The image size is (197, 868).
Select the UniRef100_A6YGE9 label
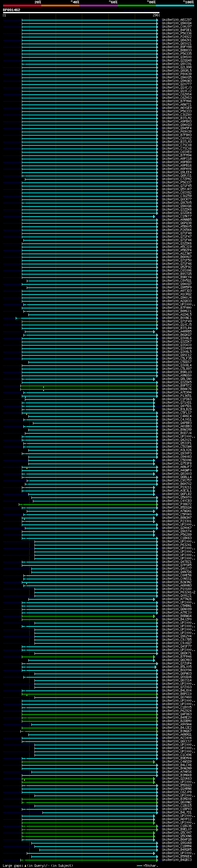(x=176, y=108)
